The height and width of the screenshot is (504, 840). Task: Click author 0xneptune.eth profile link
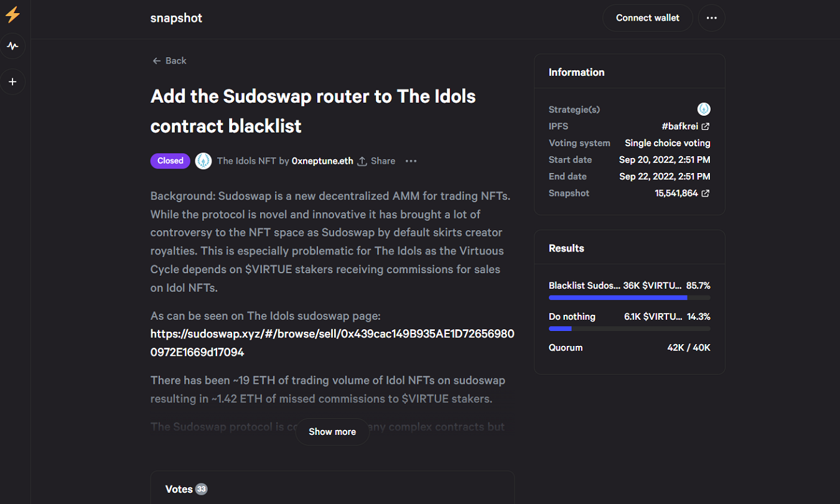click(322, 161)
